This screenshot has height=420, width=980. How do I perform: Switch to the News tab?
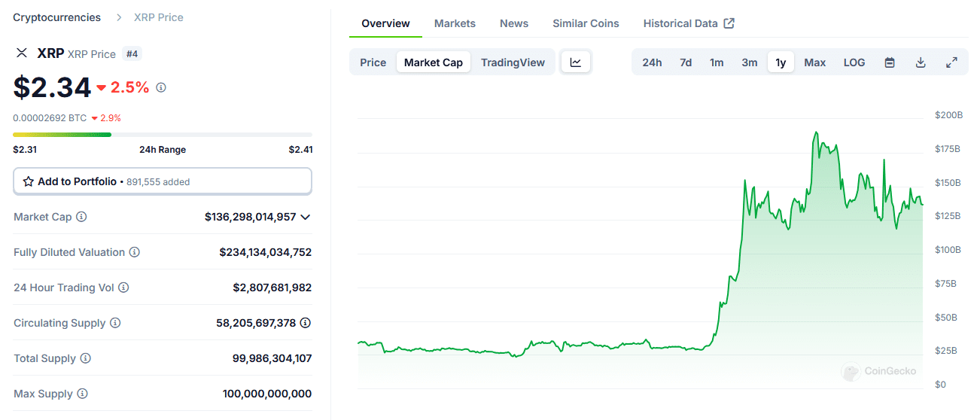[514, 23]
